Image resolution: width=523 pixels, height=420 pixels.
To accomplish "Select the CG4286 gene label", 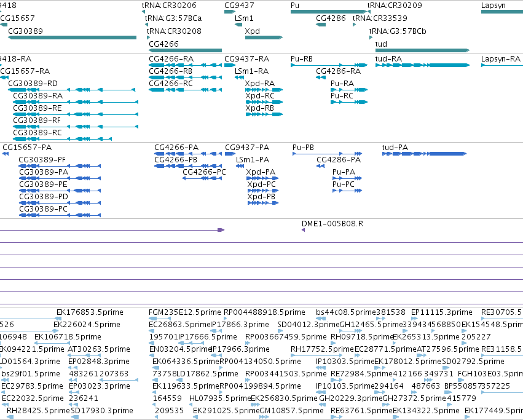I will (331, 18).
